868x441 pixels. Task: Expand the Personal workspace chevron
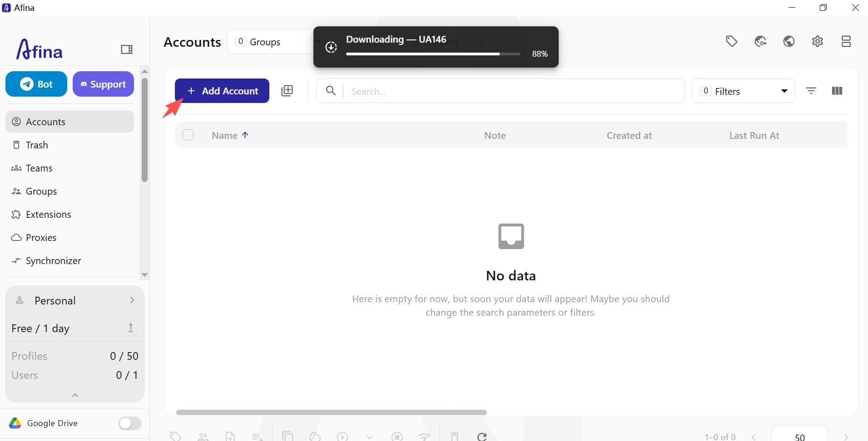pyautogui.click(x=132, y=300)
